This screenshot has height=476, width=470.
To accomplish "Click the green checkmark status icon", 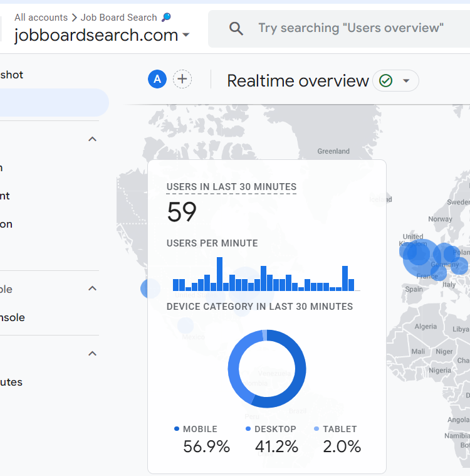I will [x=385, y=81].
